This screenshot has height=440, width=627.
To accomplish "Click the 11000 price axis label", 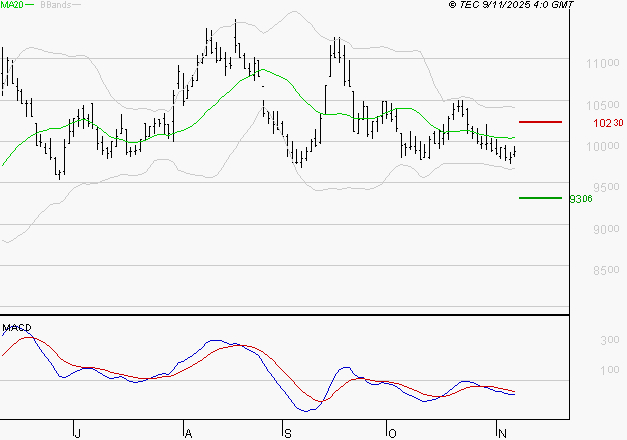I will (x=603, y=63).
